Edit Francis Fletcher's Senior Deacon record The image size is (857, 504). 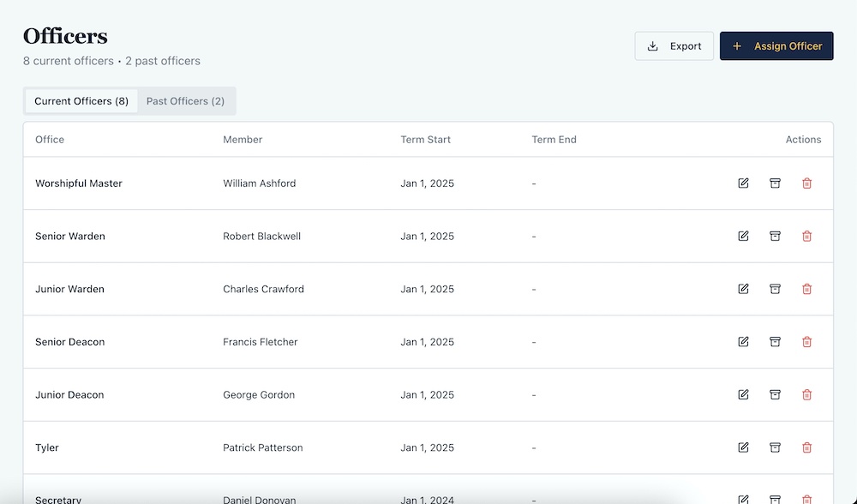click(x=743, y=342)
